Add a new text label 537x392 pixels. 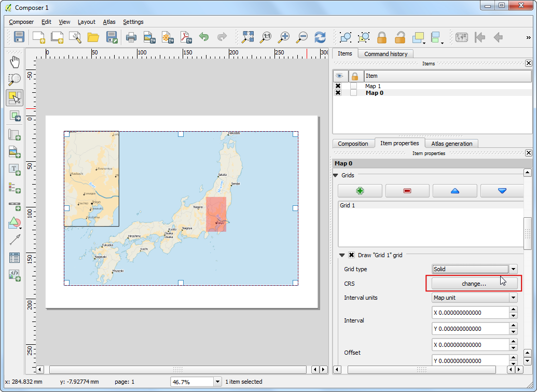click(15, 170)
